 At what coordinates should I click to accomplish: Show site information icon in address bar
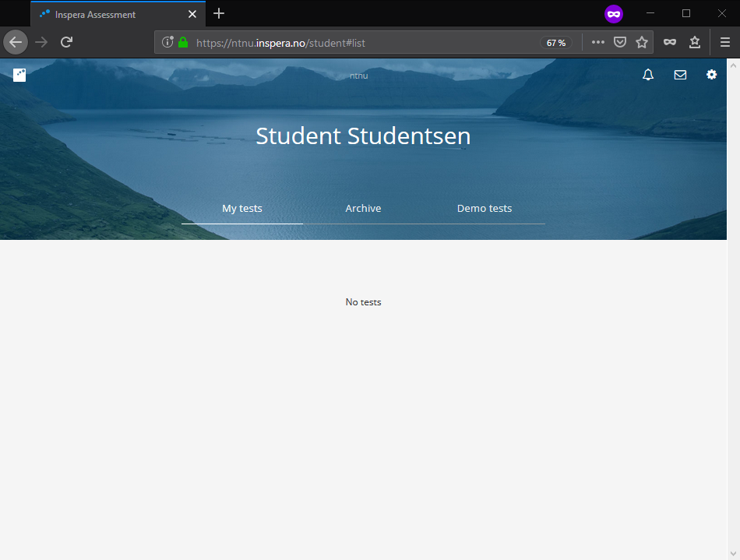(x=167, y=42)
